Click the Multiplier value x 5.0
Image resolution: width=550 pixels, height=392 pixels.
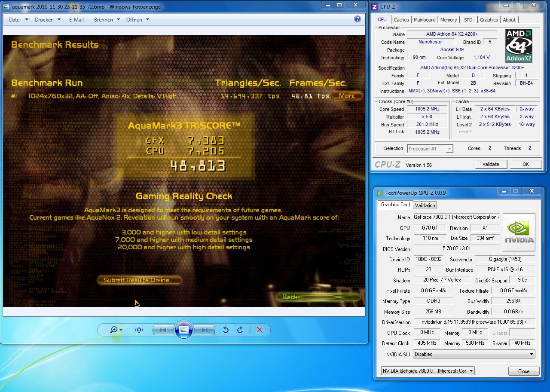coord(427,117)
